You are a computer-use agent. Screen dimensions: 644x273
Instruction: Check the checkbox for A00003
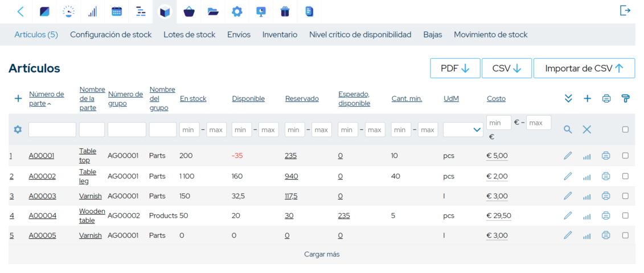click(625, 195)
